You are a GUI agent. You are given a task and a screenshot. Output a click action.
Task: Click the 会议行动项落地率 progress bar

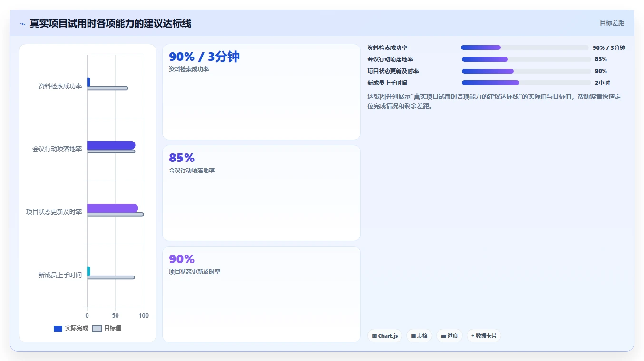point(527,59)
